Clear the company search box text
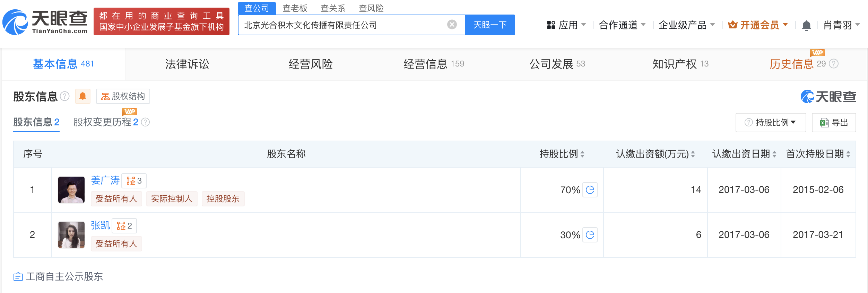The width and height of the screenshot is (868, 293). click(452, 25)
